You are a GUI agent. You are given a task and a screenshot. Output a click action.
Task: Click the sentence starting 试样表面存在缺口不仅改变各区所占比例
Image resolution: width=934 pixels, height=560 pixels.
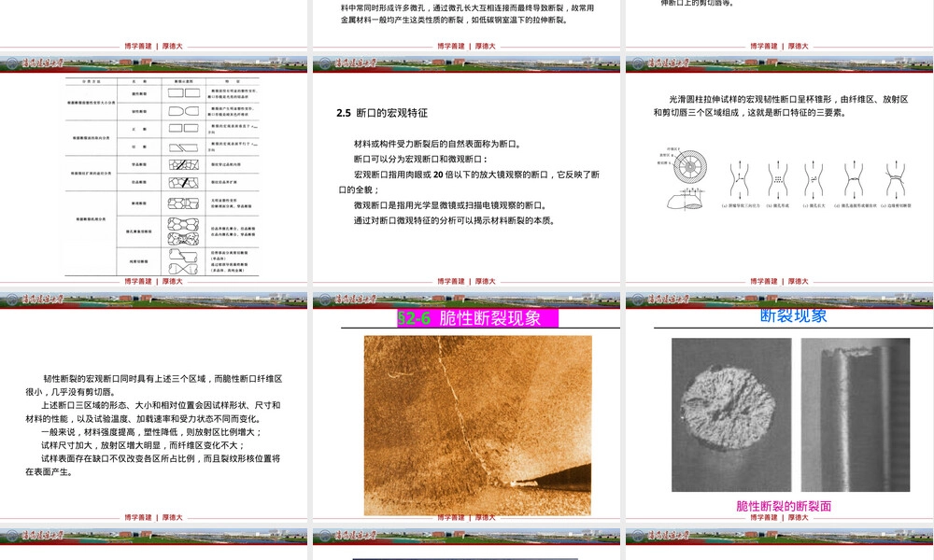[152, 465]
